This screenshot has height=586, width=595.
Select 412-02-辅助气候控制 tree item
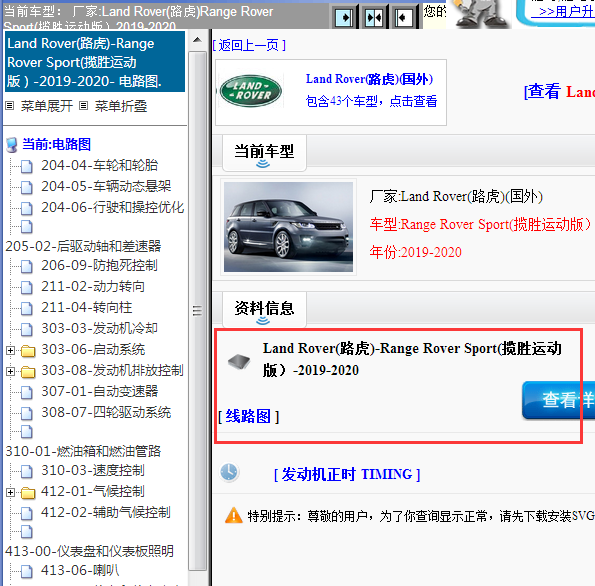click(106, 512)
